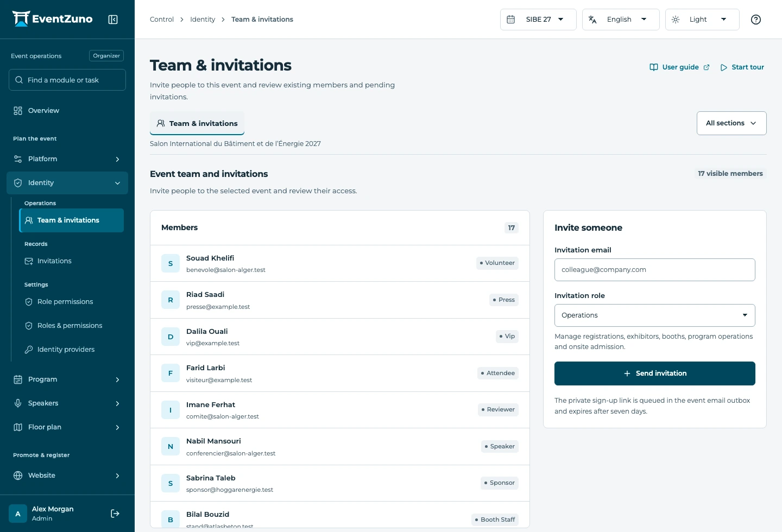Click the Reviewer role badge
This screenshot has width=782, height=532.
point(498,410)
